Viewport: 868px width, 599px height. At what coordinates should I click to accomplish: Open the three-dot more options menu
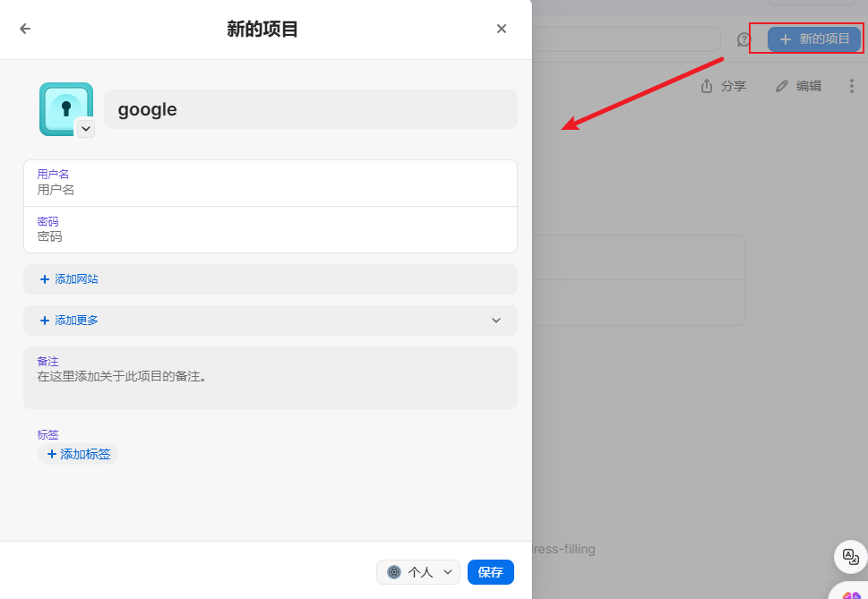(x=851, y=86)
